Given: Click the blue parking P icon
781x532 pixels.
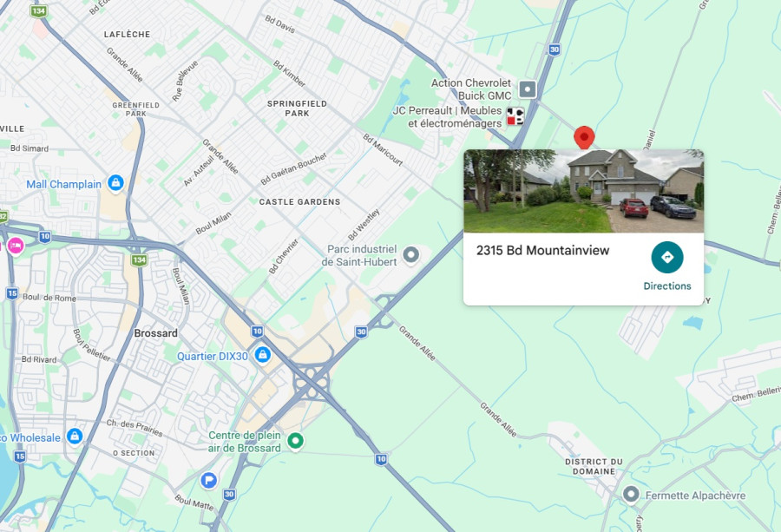Looking at the screenshot, I should pos(208,481).
